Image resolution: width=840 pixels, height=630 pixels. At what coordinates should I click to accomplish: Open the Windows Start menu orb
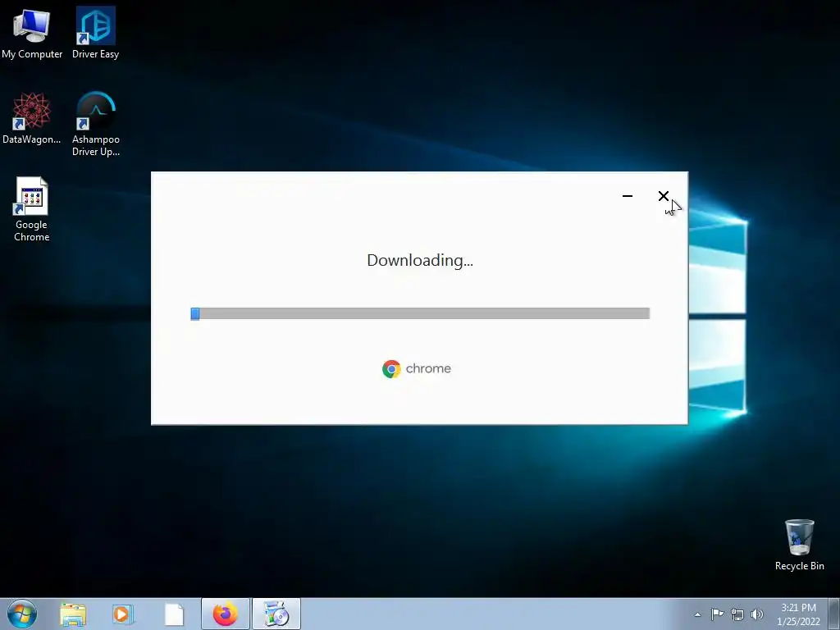tap(22, 614)
